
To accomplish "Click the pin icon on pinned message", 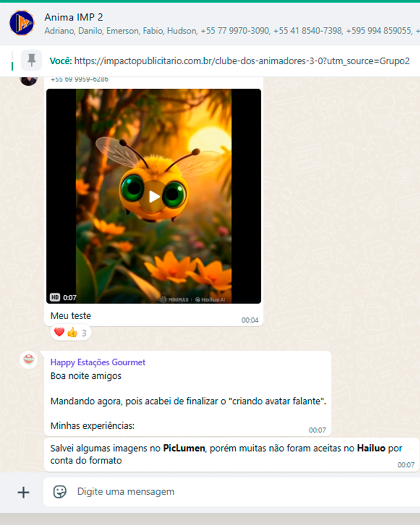I will 32,60.
